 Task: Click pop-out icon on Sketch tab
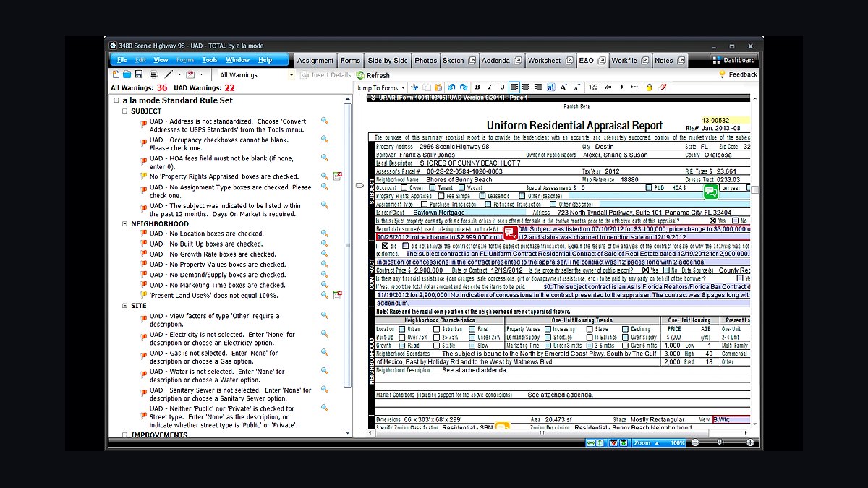[x=472, y=61]
